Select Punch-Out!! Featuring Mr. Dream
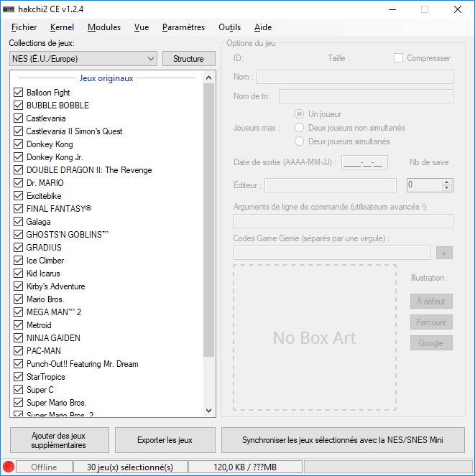This screenshot has height=476, width=475. pos(83,364)
